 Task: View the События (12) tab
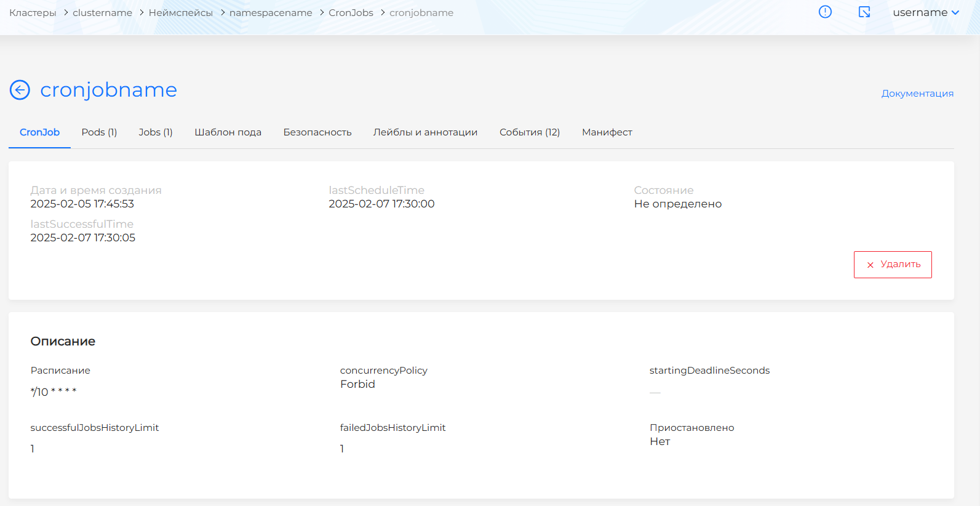pos(529,132)
